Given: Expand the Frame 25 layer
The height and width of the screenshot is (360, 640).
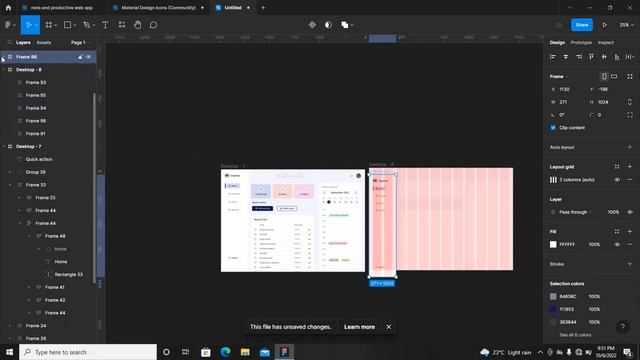Looking at the screenshot, I should tap(19, 198).
